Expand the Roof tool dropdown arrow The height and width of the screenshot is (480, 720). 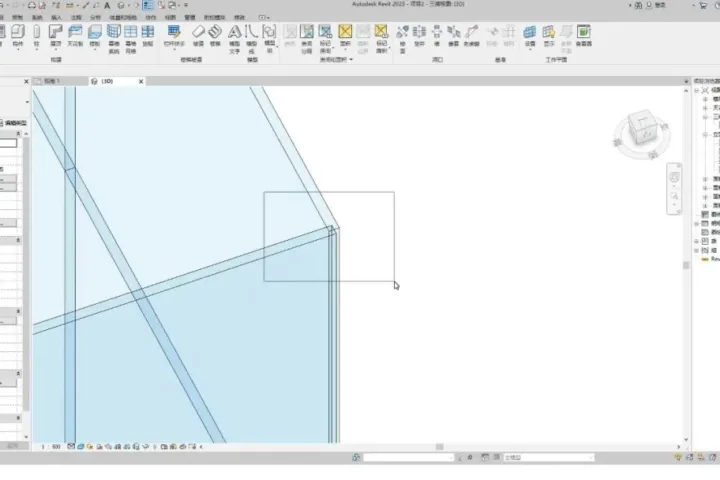[56, 49]
